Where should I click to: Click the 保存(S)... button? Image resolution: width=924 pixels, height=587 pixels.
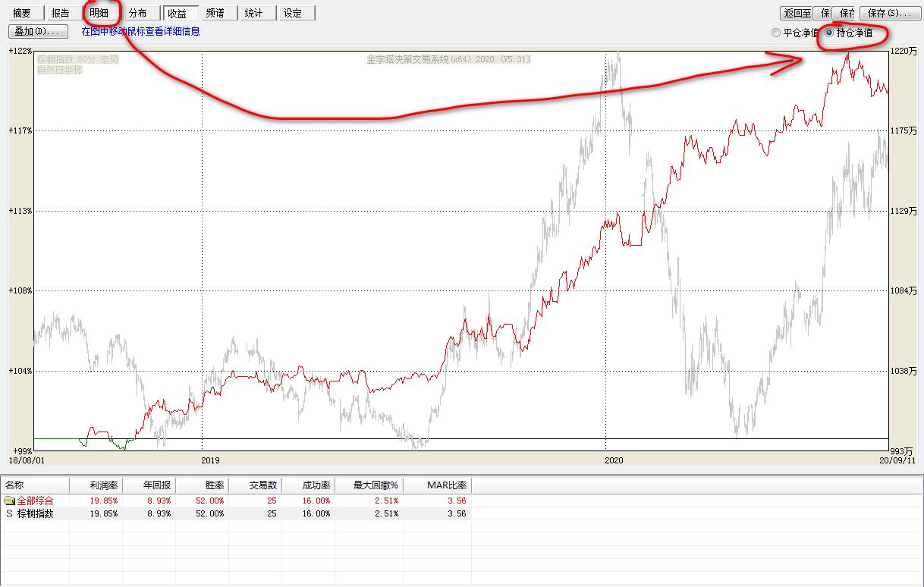(x=889, y=13)
